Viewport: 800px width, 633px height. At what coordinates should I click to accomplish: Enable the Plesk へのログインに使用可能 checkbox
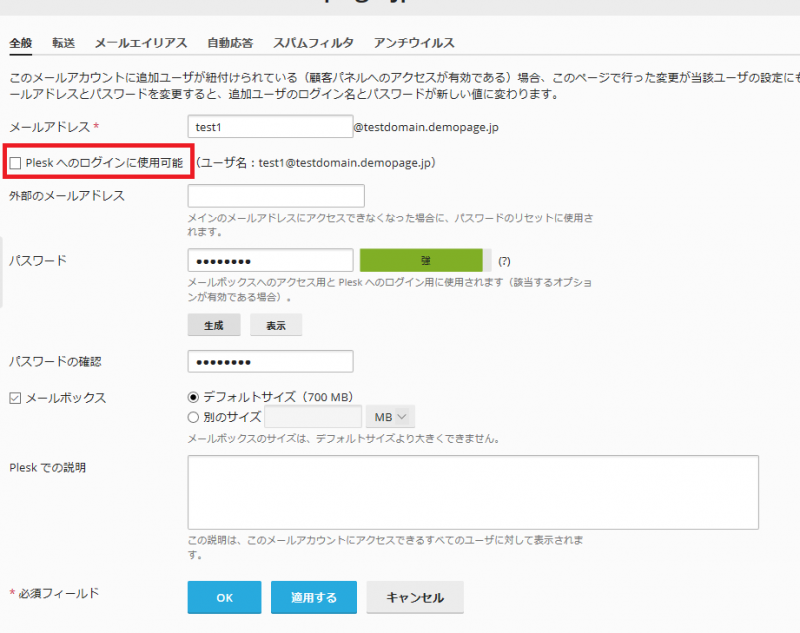15,162
